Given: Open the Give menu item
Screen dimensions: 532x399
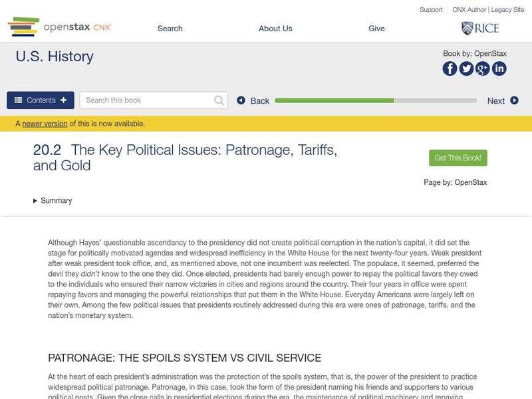Looking at the screenshot, I should (376, 29).
